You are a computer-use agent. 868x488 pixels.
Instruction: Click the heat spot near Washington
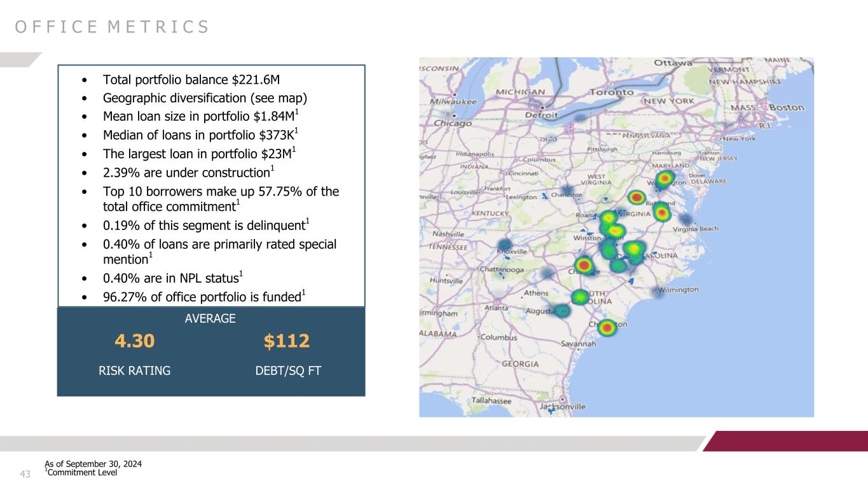pyautogui.click(x=665, y=178)
